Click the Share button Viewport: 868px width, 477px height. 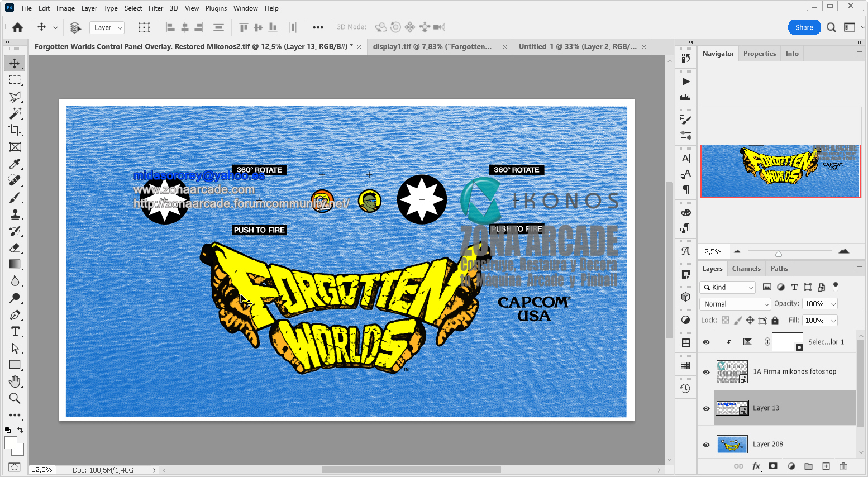pyautogui.click(x=804, y=26)
